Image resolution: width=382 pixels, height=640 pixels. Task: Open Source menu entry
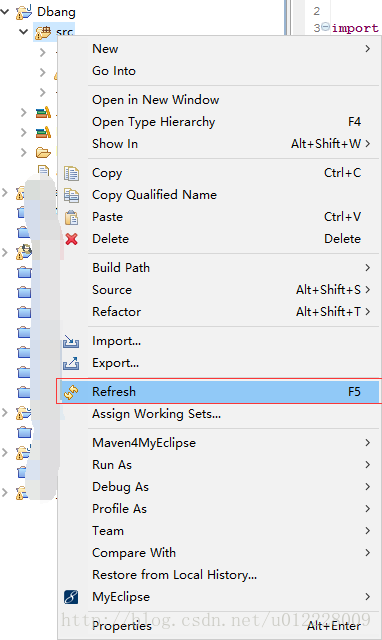pos(218,290)
